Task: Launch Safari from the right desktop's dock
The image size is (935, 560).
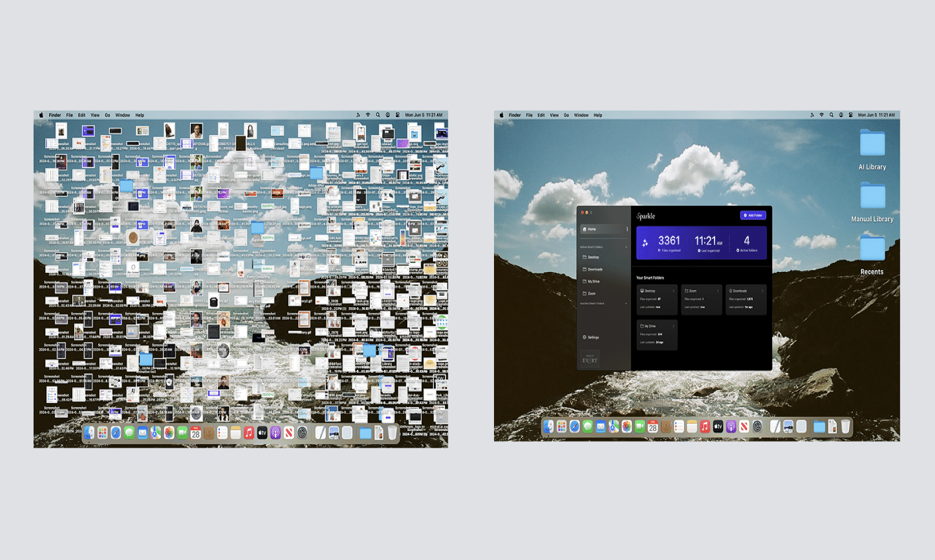Action: [574, 427]
